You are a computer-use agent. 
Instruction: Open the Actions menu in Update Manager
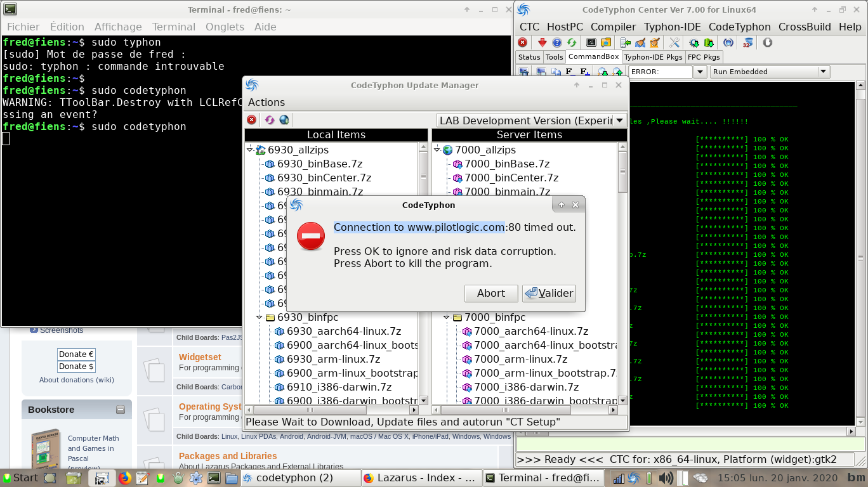pyautogui.click(x=266, y=102)
